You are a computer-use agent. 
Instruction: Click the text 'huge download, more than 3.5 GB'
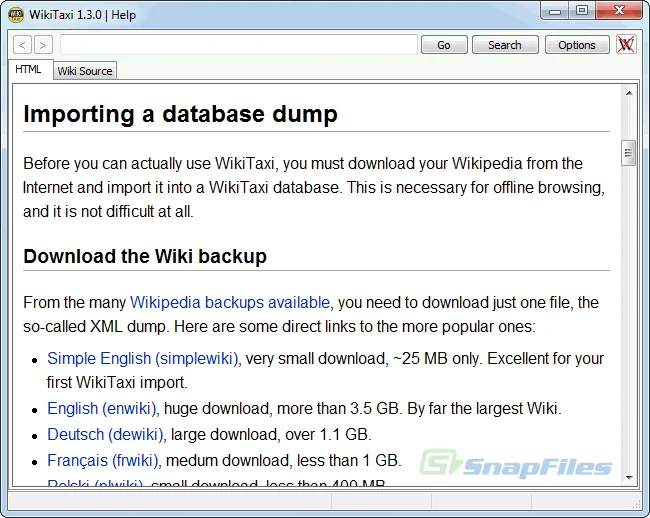click(x=281, y=409)
